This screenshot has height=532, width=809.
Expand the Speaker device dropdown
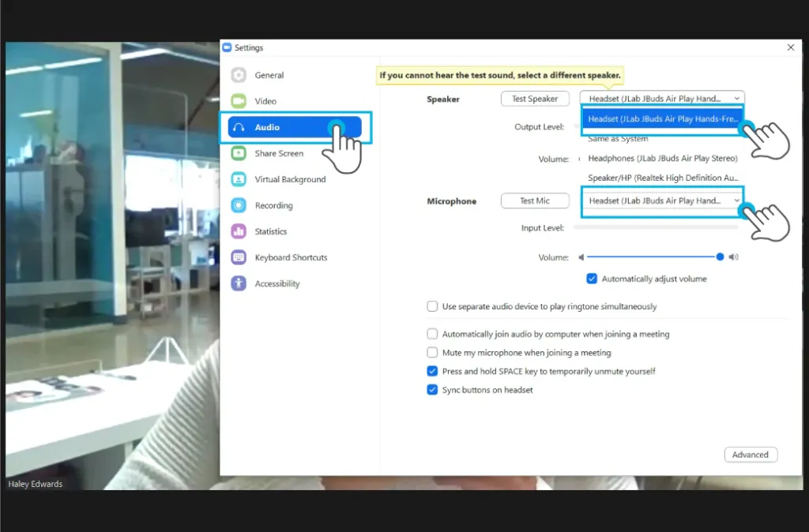click(x=662, y=99)
